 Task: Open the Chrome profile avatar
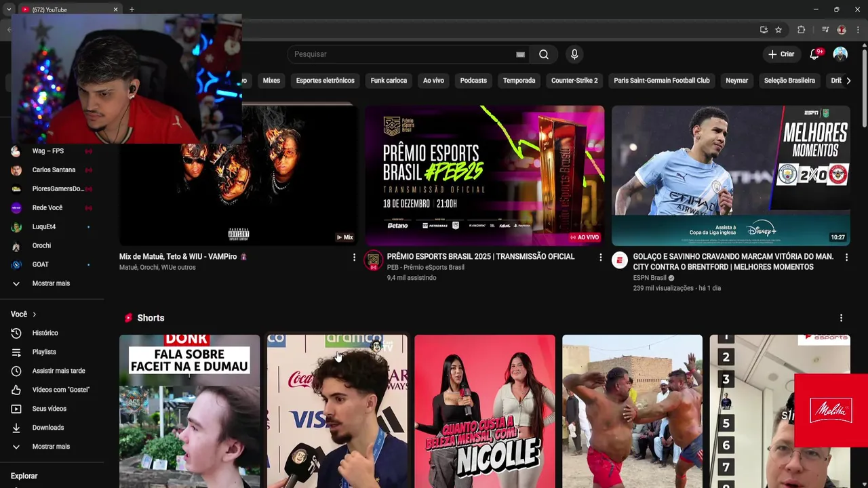(842, 30)
